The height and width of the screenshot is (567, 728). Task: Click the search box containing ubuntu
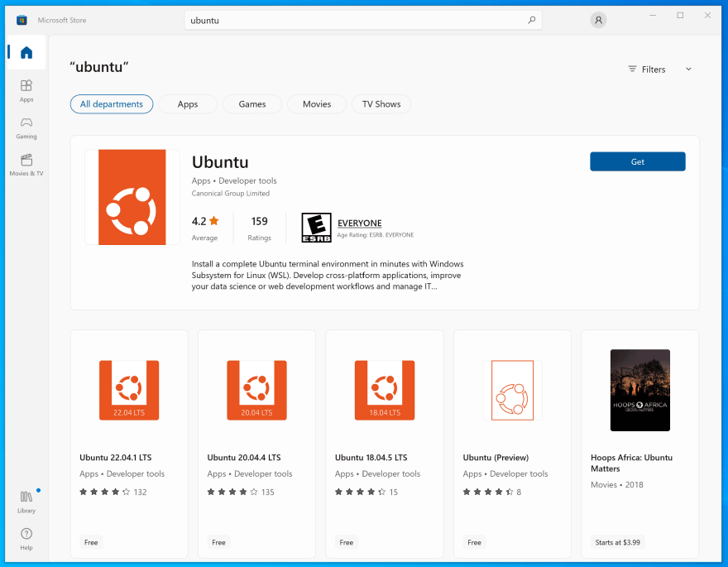[363, 20]
